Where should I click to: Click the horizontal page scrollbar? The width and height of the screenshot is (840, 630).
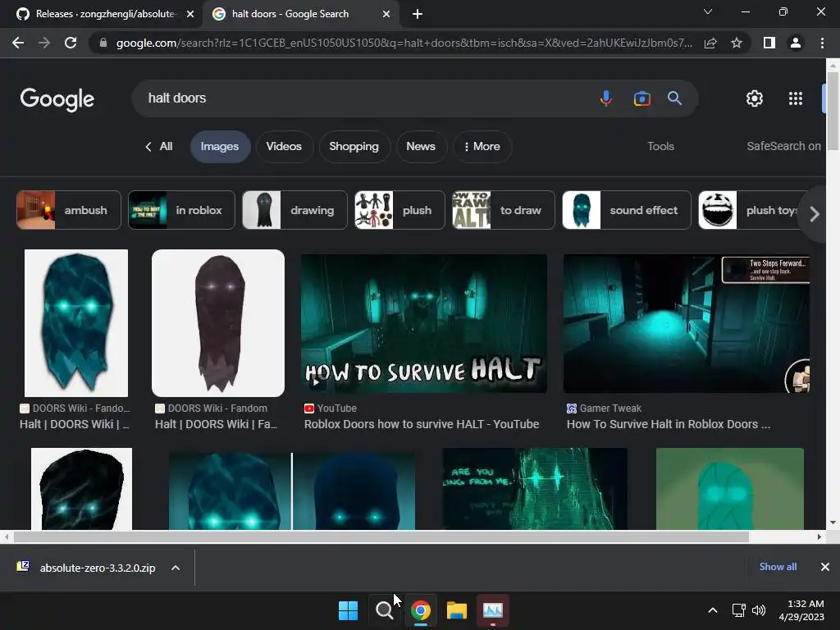381,536
